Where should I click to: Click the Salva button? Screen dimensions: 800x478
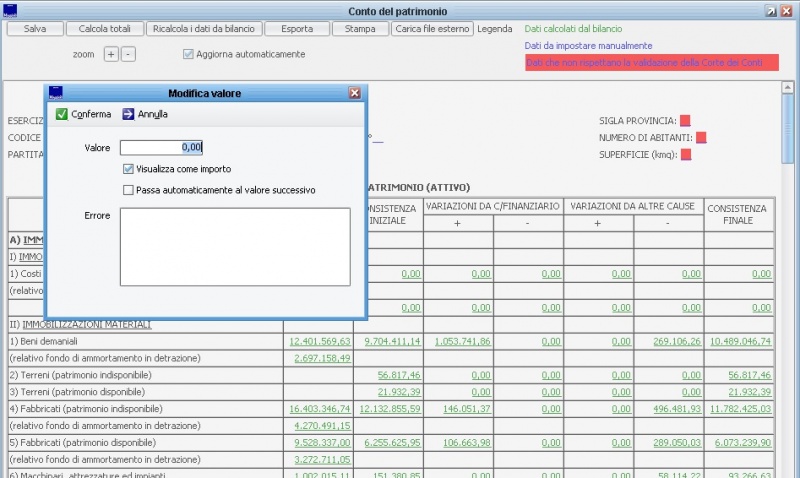coord(34,29)
